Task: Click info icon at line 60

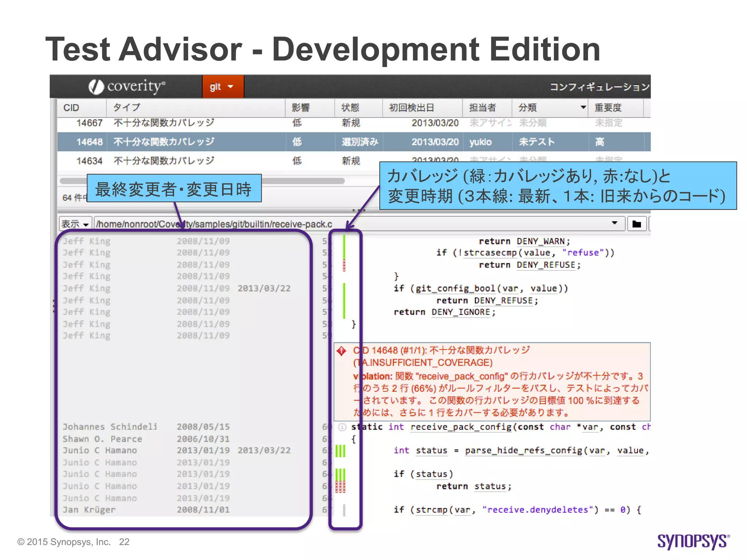Action: [342, 427]
